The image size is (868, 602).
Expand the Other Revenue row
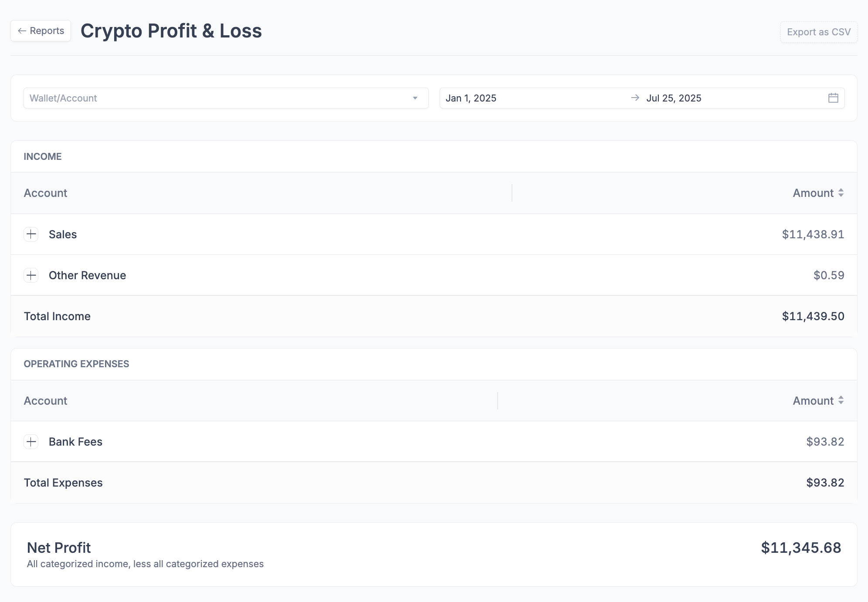coord(31,275)
